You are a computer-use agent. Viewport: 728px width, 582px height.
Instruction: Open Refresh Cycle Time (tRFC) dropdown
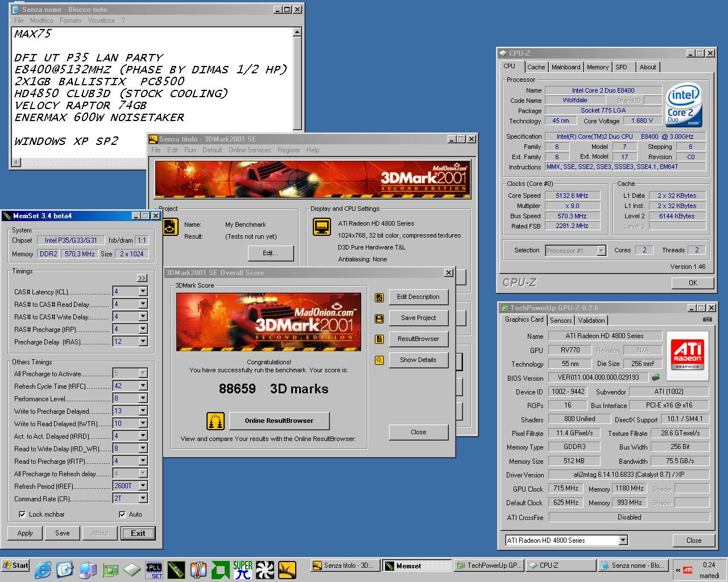pyautogui.click(x=143, y=386)
